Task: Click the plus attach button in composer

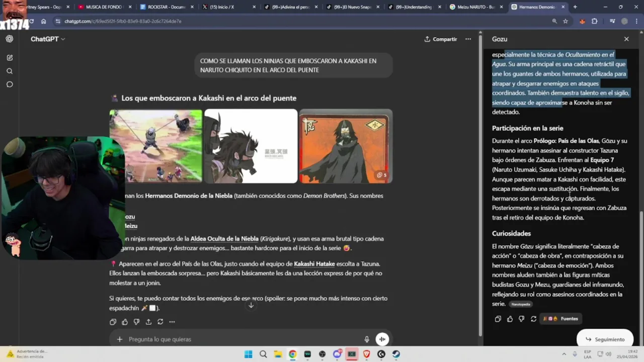Action: 119,339
